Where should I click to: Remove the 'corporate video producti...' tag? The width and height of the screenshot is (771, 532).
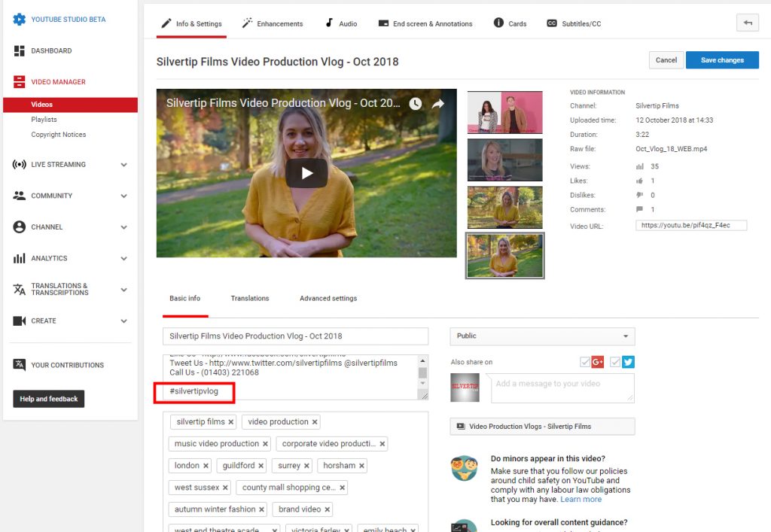382,444
